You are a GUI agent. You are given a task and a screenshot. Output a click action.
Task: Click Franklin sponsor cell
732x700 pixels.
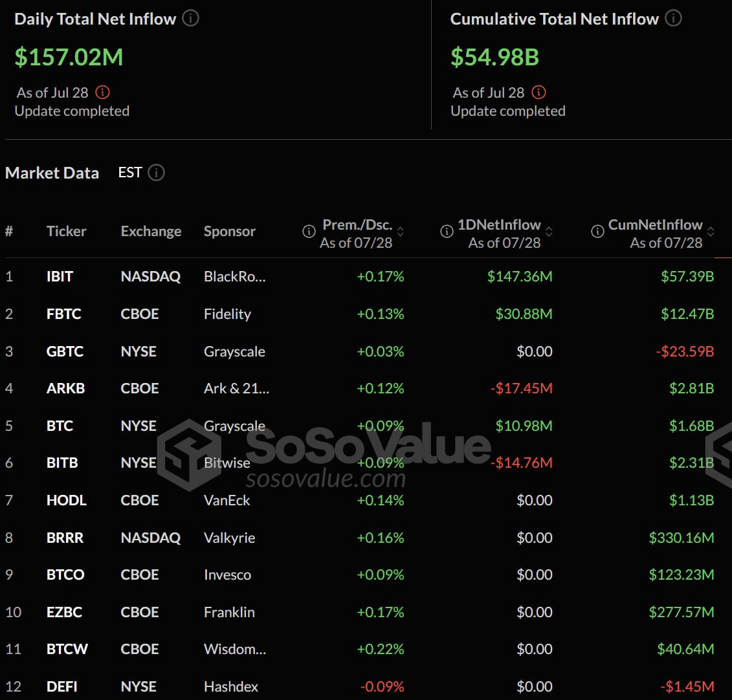click(x=229, y=612)
